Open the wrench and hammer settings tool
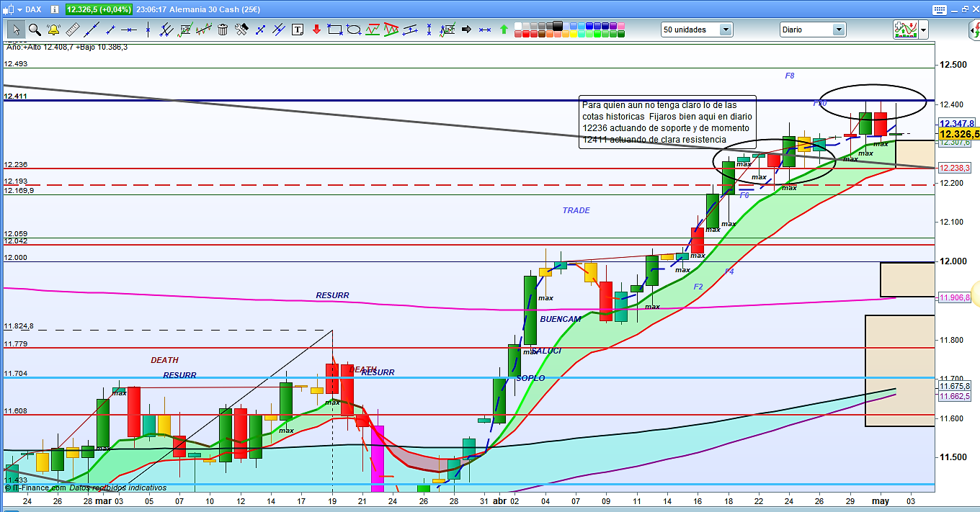Image resolution: width=980 pixels, height=512 pixels. (x=241, y=30)
